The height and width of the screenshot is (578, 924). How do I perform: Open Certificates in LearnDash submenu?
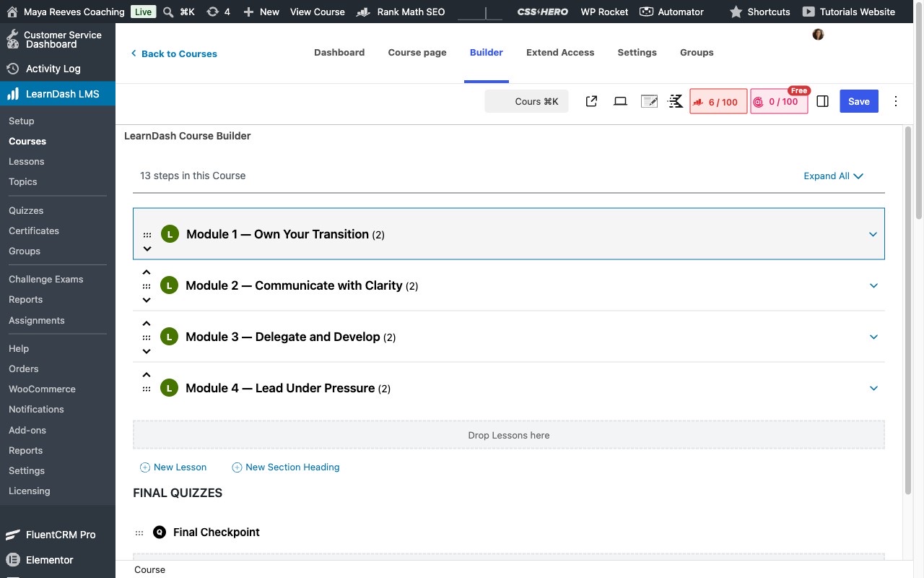click(x=34, y=230)
